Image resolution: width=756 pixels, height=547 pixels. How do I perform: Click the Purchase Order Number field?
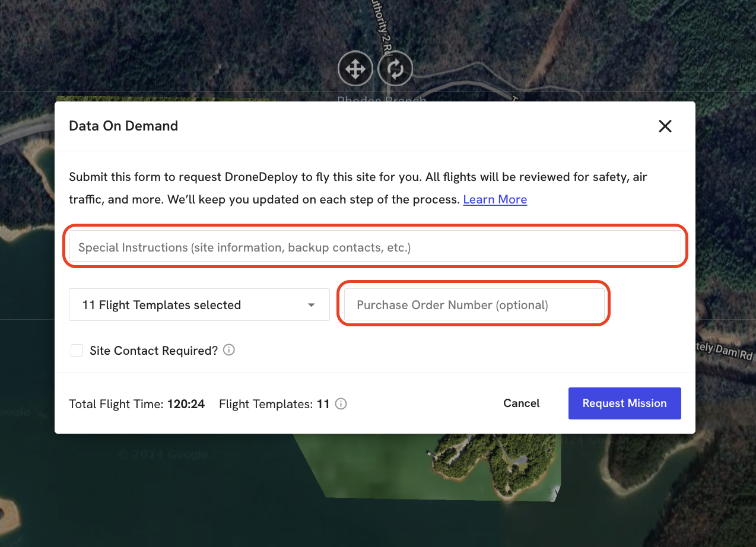(473, 304)
